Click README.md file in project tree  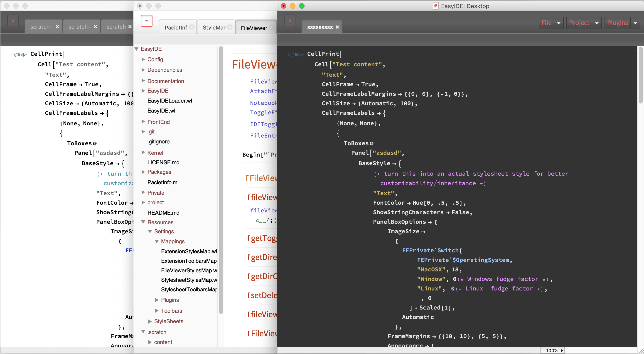tap(162, 212)
